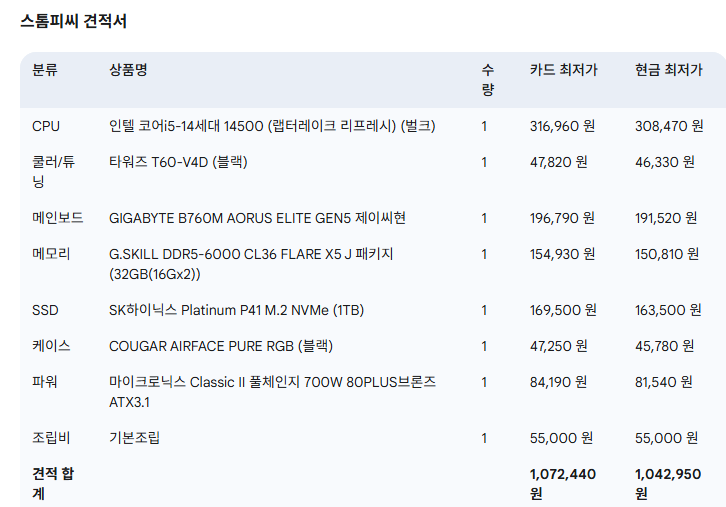Click 마이크로닉스 Classic II 700W power item

[272, 392]
